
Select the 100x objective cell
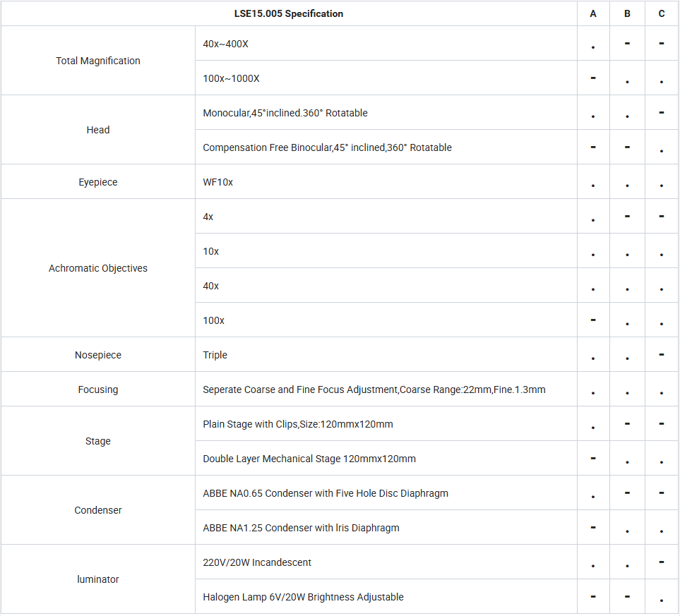[386, 320]
